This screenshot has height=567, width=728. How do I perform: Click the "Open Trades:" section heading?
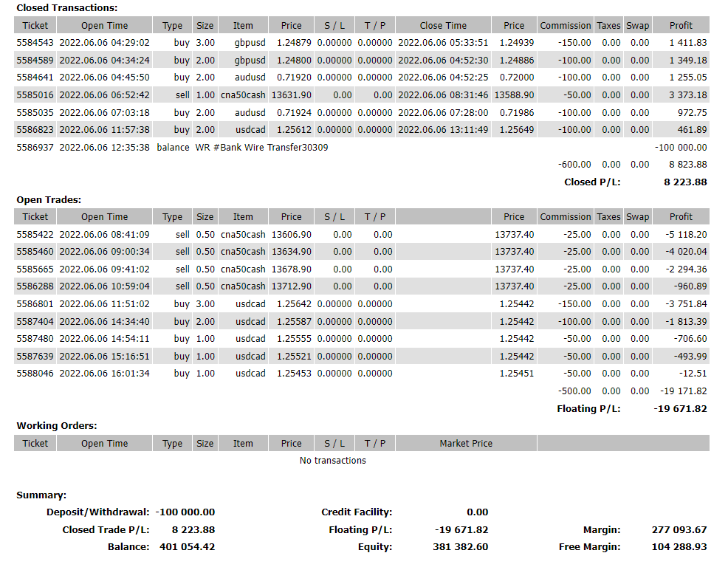coord(49,199)
